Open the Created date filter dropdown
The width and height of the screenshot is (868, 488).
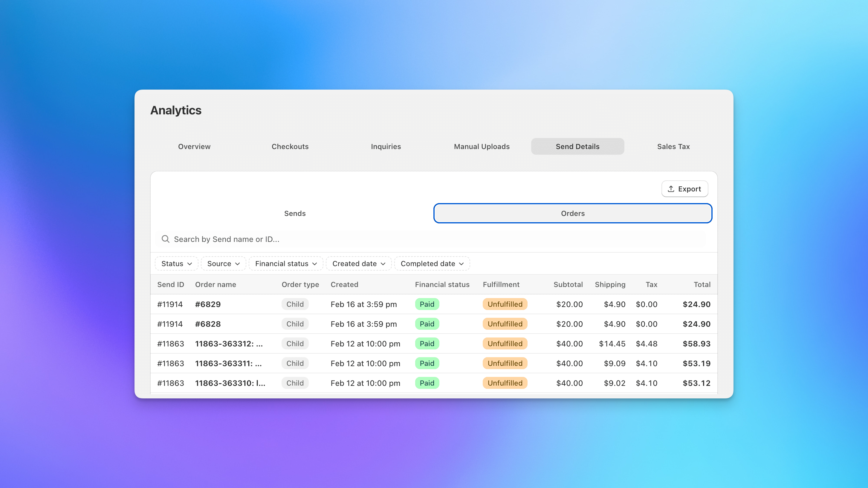tap(358, 264)
